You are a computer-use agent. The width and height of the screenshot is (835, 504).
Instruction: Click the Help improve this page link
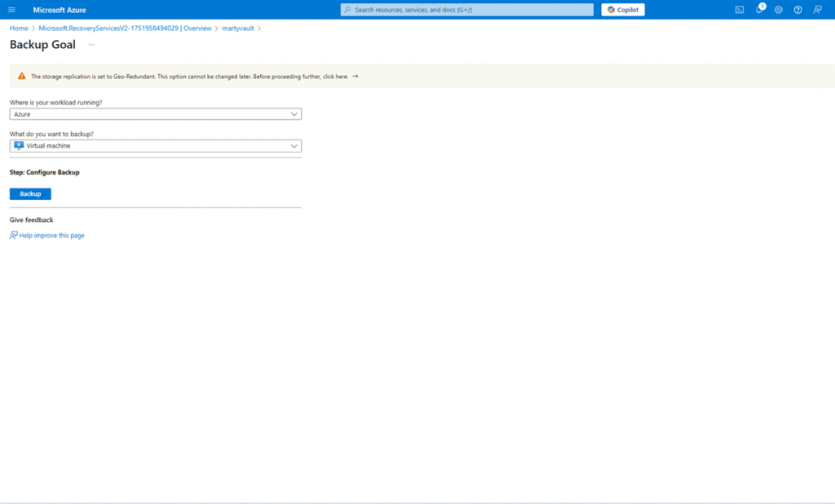click(51, 236)
